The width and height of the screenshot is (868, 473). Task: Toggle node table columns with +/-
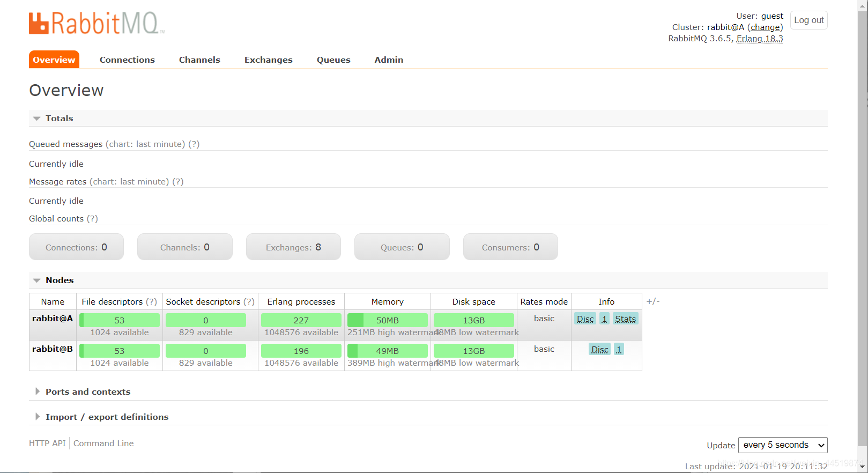click(652, 301)
